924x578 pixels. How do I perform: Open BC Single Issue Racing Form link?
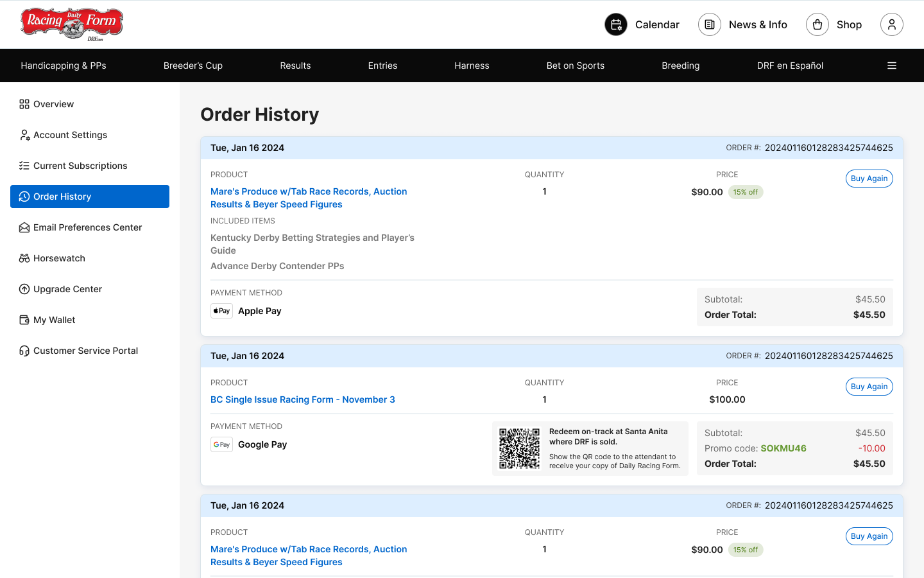coord(303,399)
